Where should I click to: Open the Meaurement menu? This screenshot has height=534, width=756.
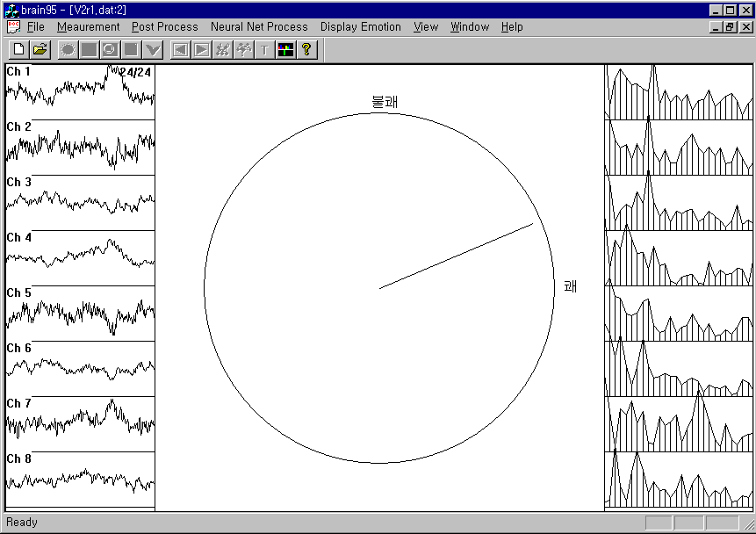88,27
